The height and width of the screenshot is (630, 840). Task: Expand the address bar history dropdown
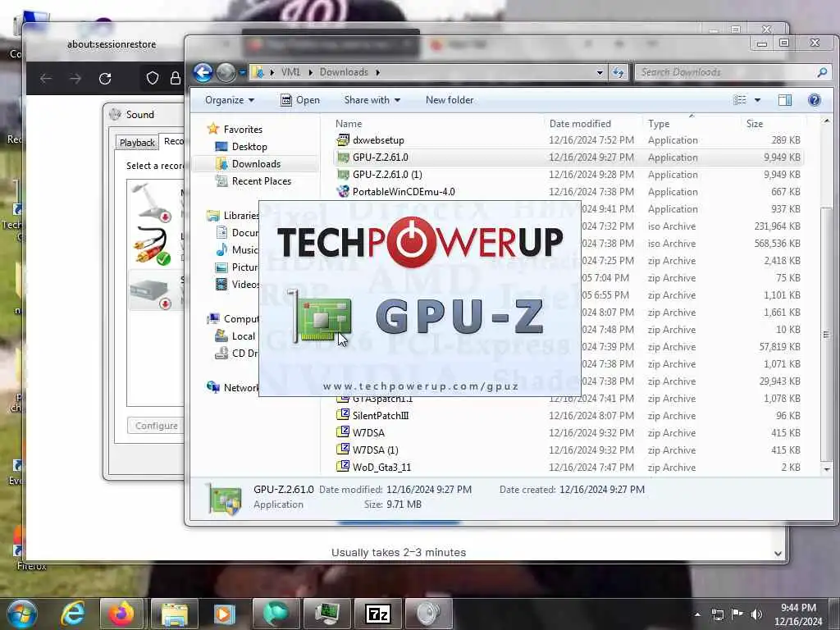click(x=600, y=72)
